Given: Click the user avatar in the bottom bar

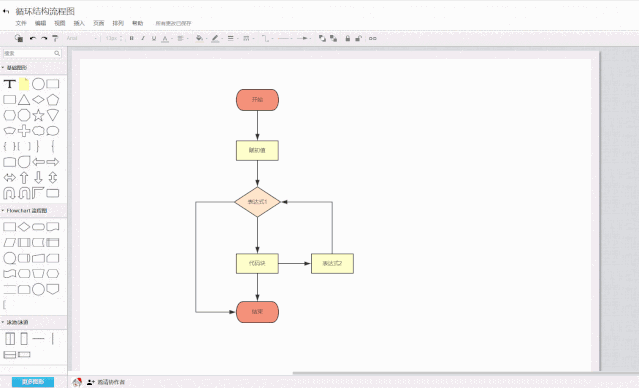Looking at the screenshot, I should point(77,382).
